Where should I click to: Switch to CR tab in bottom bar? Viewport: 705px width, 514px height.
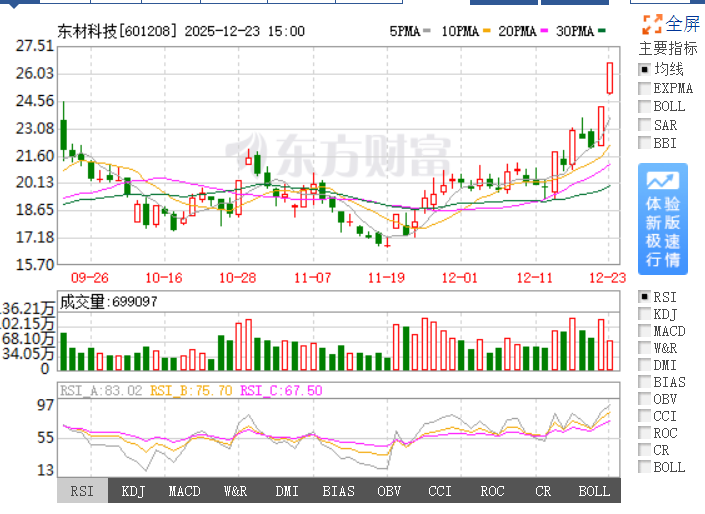[543, 491]
